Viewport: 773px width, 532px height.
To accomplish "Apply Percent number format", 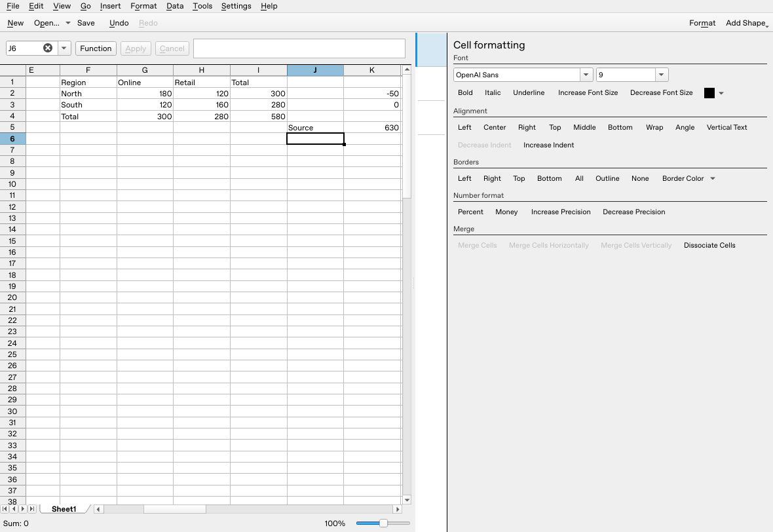I will tap(470, 212).
